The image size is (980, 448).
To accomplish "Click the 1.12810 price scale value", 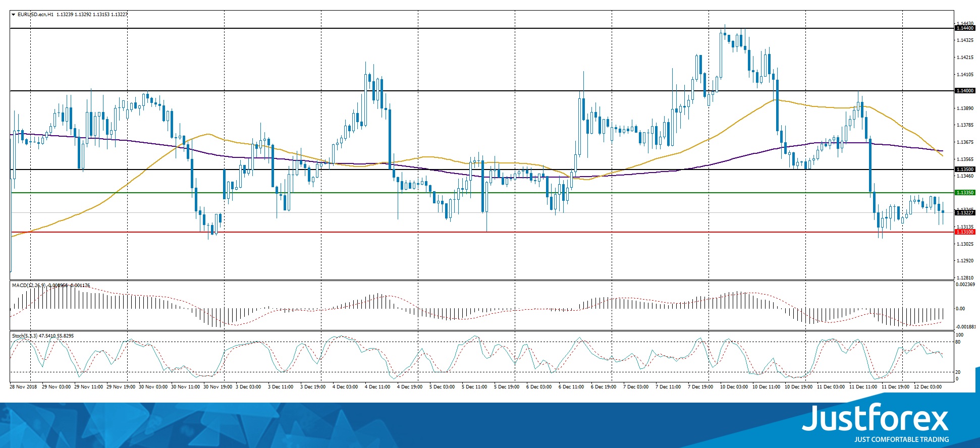I will (x=965, y=278).
